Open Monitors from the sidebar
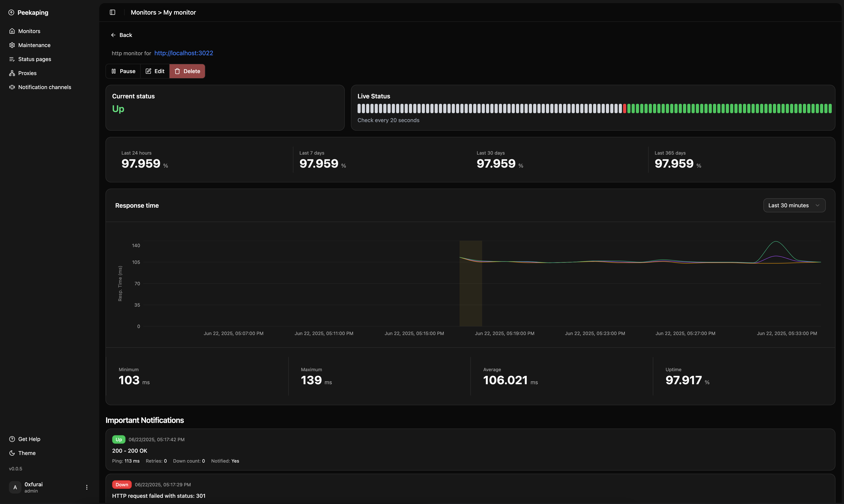Viewport: 844px width, 504px height. pos(29,31)
